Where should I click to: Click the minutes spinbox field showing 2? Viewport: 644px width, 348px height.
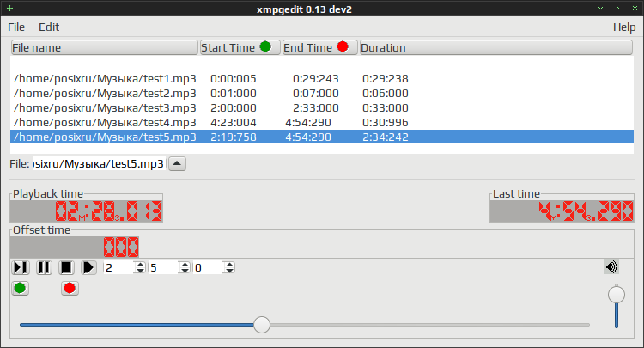119,268
